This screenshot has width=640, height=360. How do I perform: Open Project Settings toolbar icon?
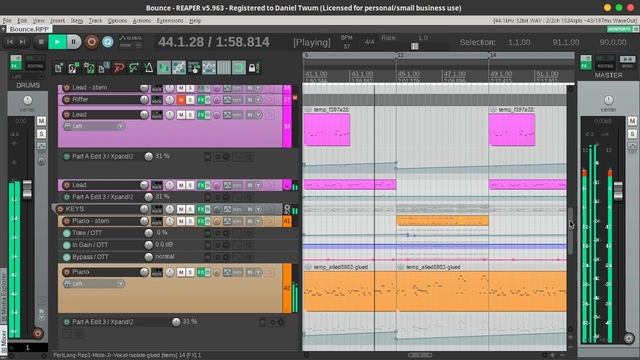tap(104, 68)
